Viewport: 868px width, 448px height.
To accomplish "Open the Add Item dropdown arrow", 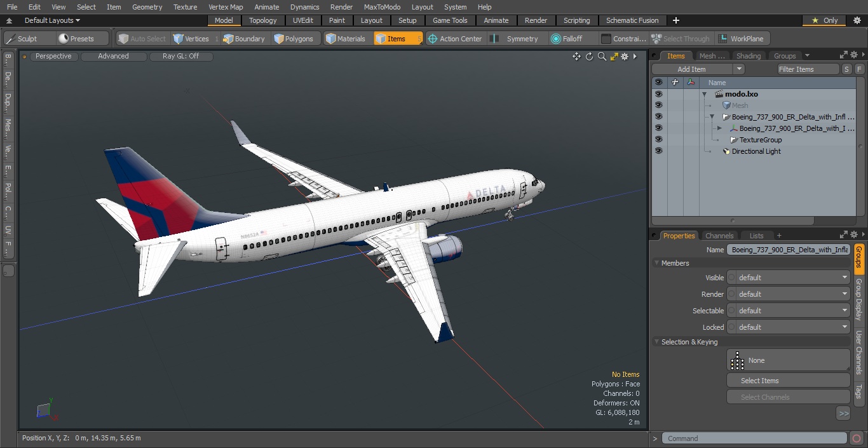I will 738,69.
